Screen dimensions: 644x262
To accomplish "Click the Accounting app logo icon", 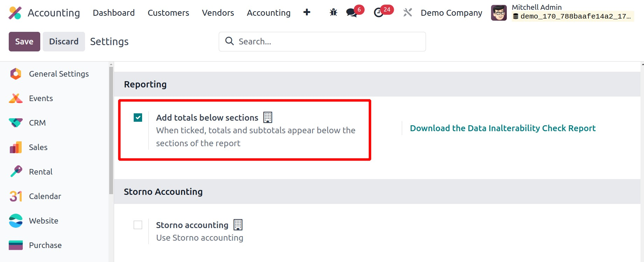I will click(x=15, y=13).
